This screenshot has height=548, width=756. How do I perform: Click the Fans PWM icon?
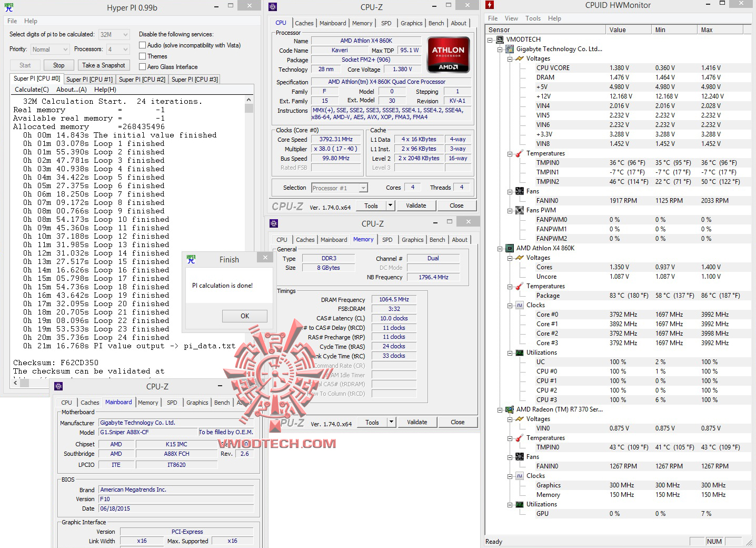[520, 210]
